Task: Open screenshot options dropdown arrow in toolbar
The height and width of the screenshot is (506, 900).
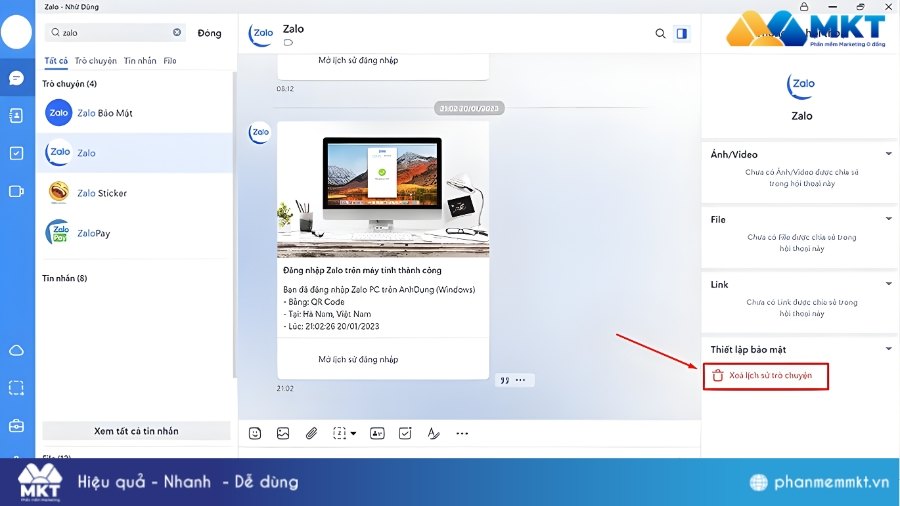Action: coord(353,434)
